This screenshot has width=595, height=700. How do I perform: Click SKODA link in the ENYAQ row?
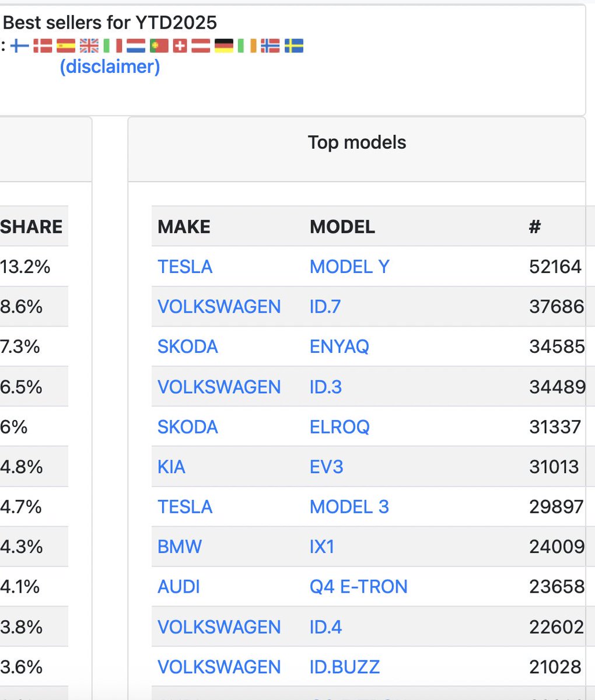point(188,346)
